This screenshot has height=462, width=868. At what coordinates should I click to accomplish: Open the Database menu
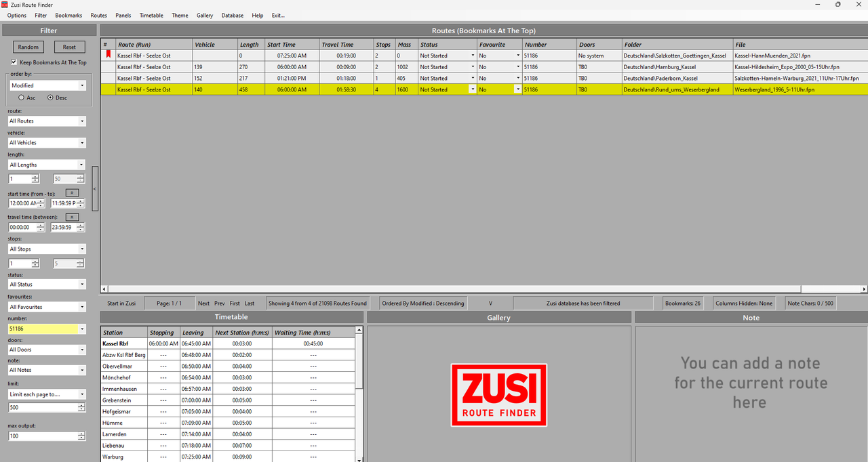pos(233,15)
